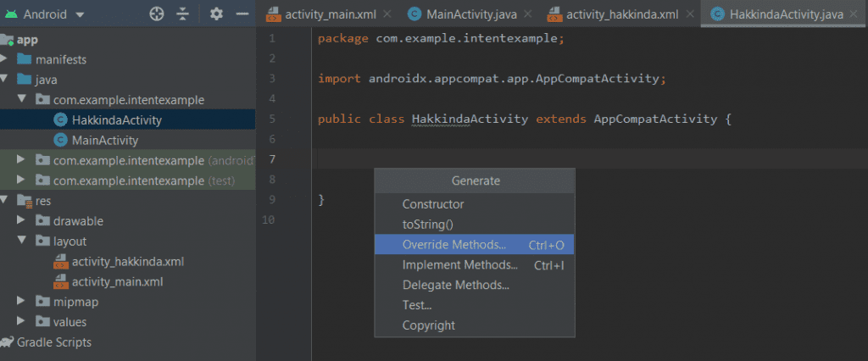The image size is (868, 361).
Task: Collapse the layout folder
Action: tap(25, 242)
